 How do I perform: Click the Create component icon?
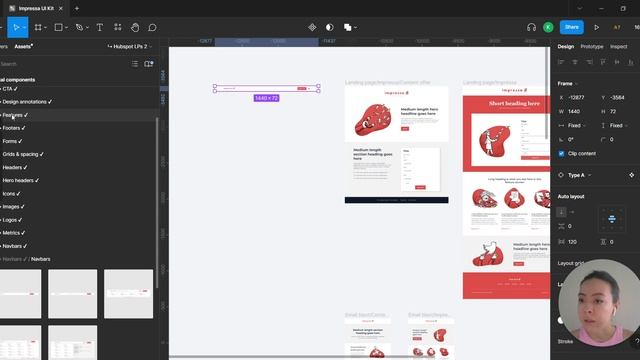click(312, 27)
